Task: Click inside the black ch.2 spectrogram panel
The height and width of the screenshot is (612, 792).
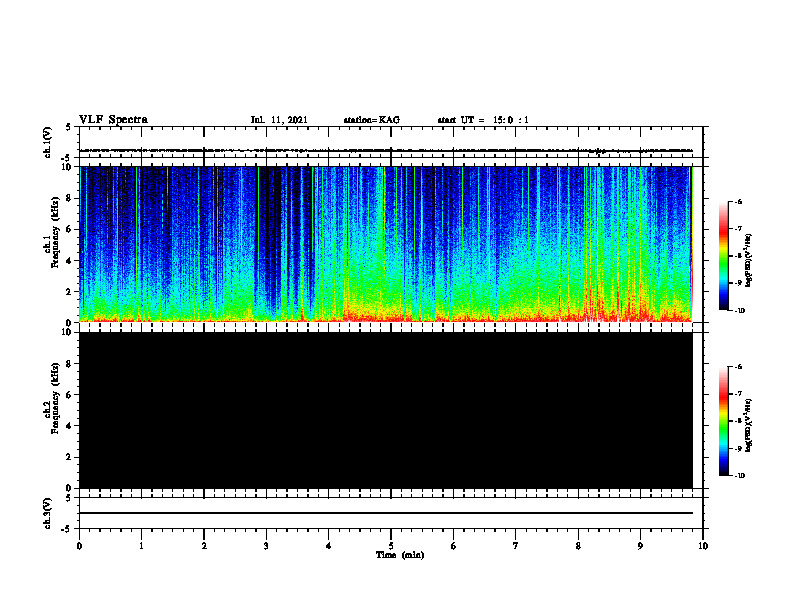Action: pyautogui.click(x=386, y=410)
